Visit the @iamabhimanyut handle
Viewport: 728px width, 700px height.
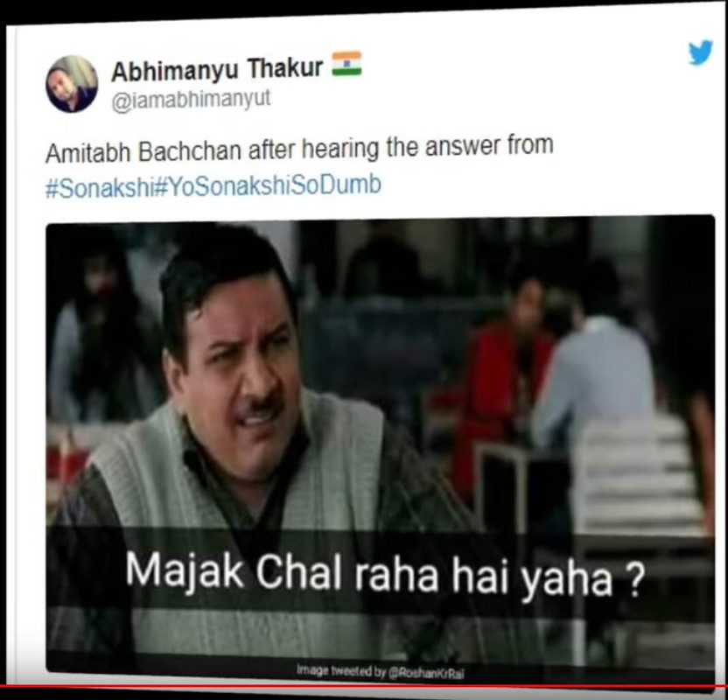coord(191,100)
